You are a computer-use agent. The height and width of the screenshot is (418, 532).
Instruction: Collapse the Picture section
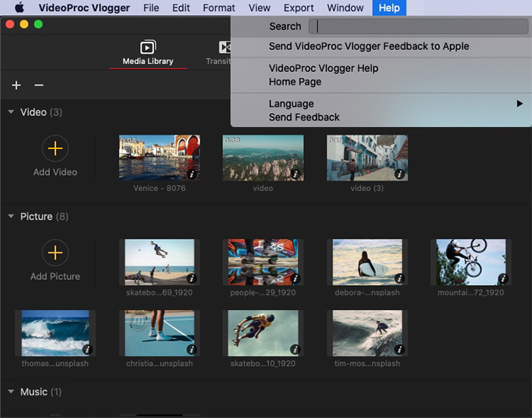(x=11, y=217)
